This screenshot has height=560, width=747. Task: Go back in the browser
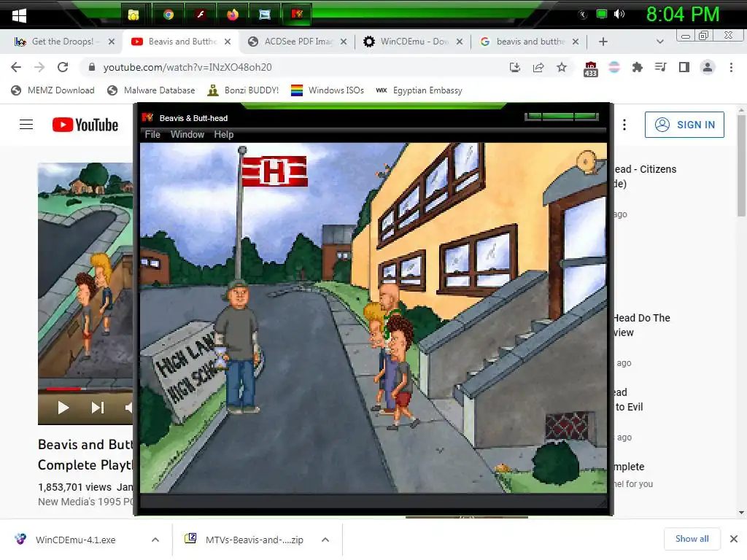[x=16, y=67]
